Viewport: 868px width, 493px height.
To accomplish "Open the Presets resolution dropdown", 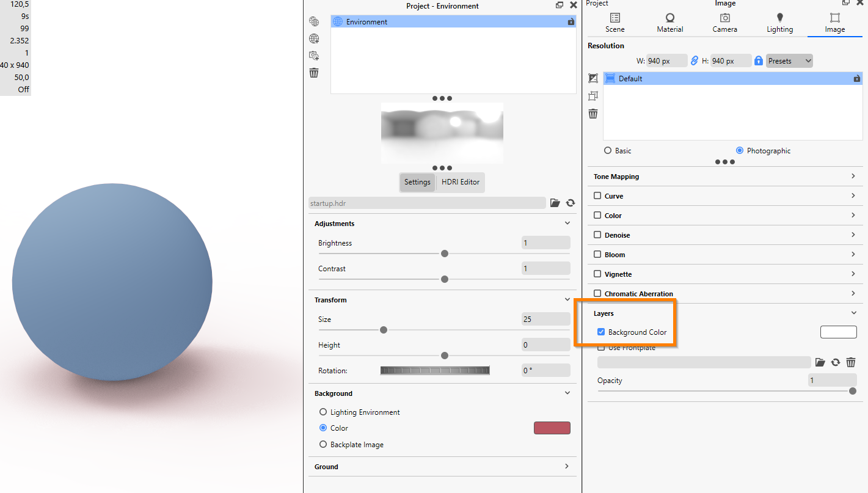I will pos(789,60).
